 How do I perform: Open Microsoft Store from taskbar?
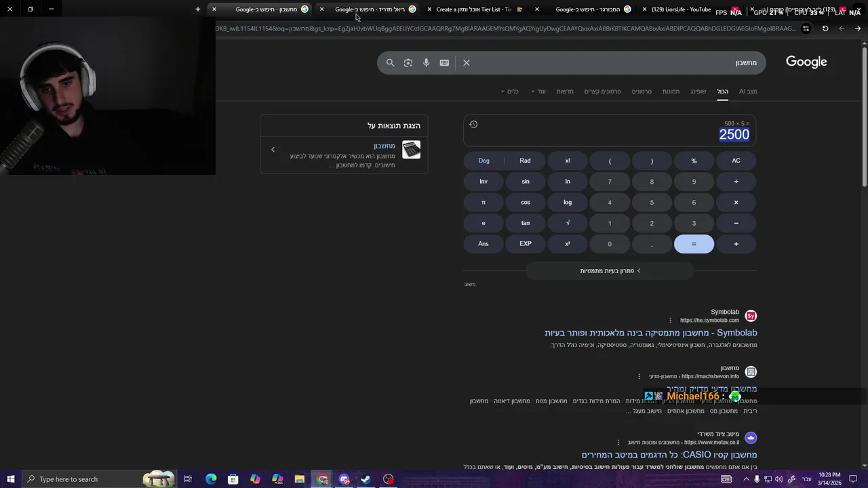point(233,479)
